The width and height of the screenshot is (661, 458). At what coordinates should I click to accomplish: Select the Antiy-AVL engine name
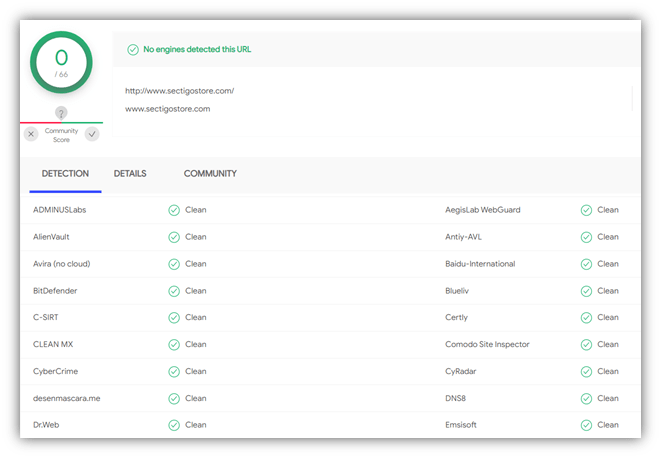463,237
